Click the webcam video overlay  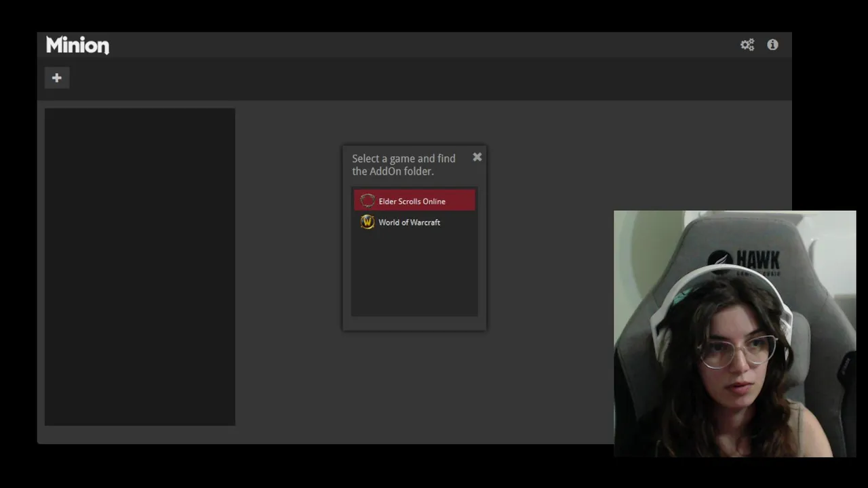point(735,333)
